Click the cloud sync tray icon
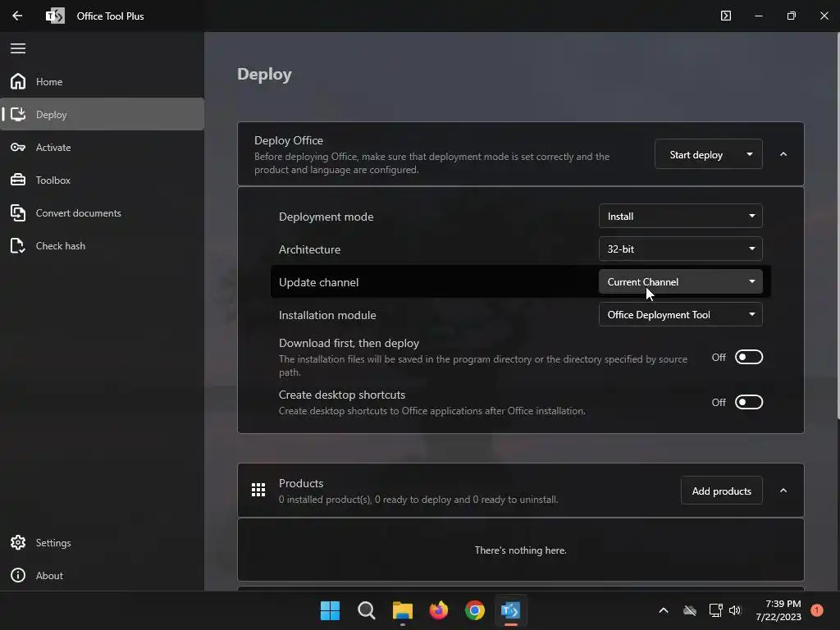The height and width of the screenshot is (630, 840). tap(690, 610)
